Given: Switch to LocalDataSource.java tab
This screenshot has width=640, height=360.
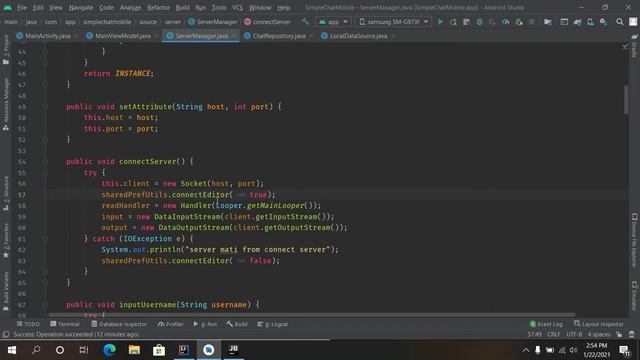Looking at the screenshot, I should pos(358,36).
